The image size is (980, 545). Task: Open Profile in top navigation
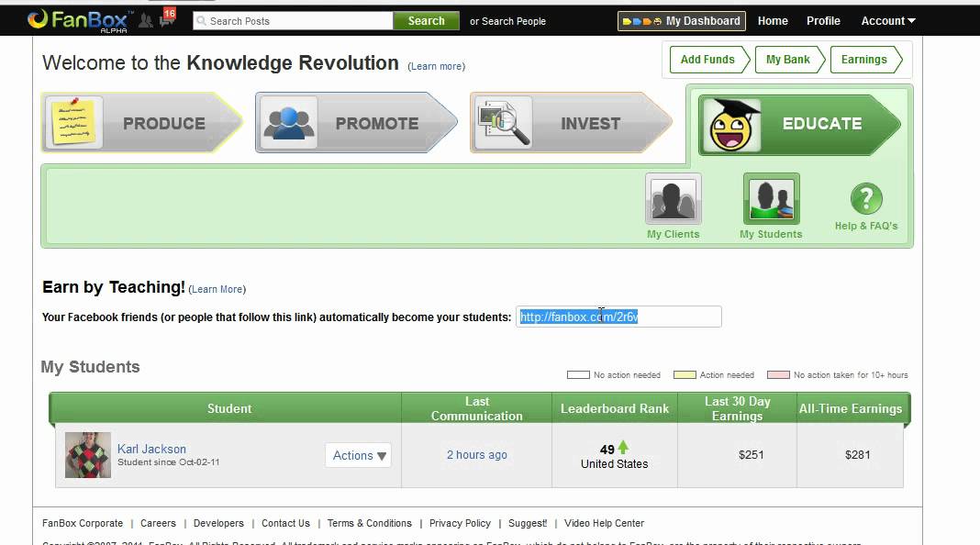click(823, 20)
